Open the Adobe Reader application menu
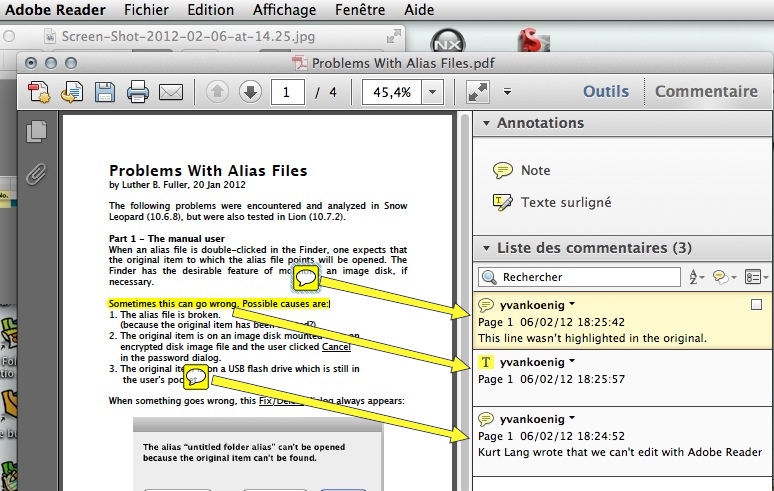774x491 pixels. [55, 10]
